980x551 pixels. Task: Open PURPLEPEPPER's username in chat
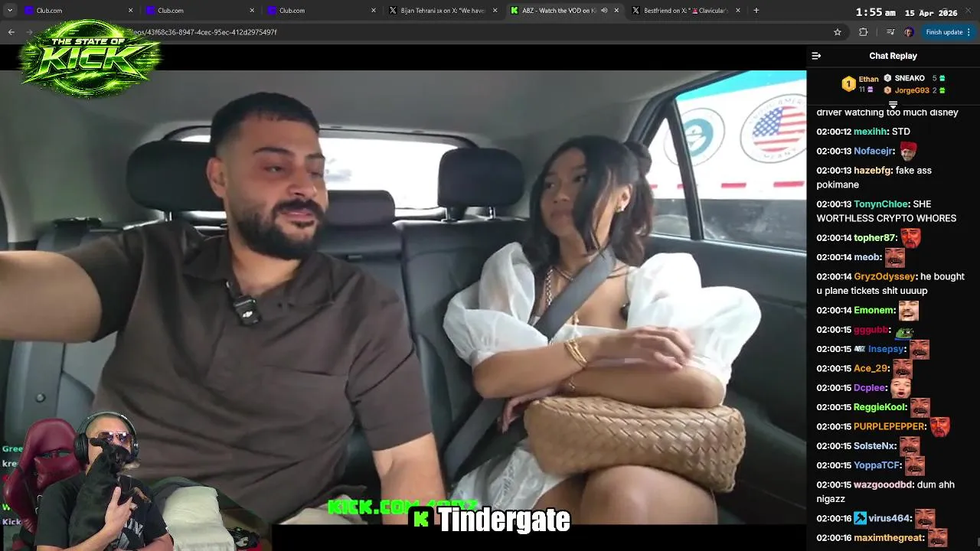click(889, 426)
